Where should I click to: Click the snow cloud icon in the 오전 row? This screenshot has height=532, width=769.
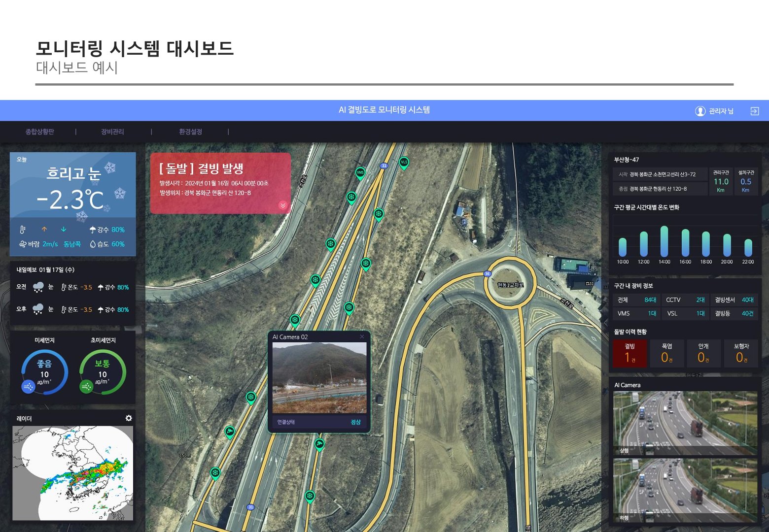38,287
